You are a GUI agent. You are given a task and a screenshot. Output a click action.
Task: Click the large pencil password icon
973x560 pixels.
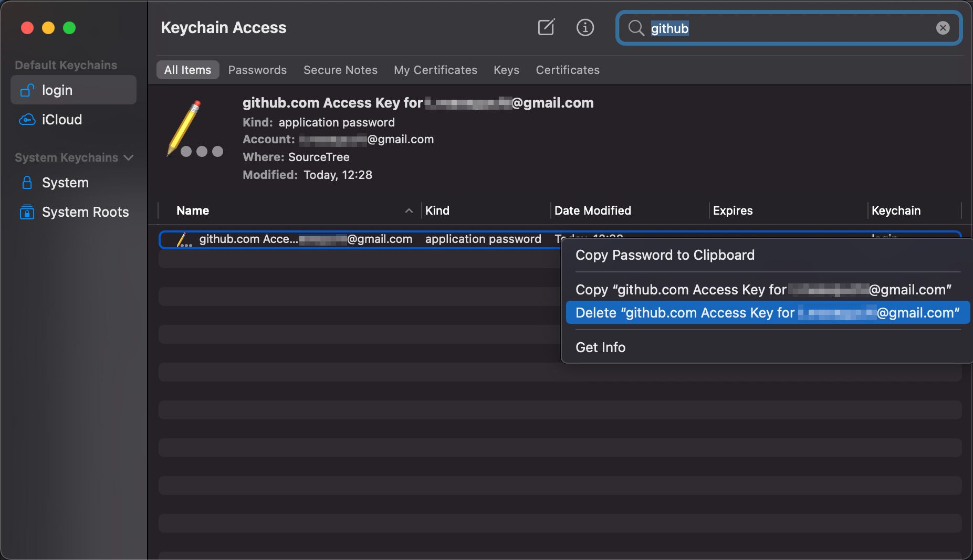194,129
